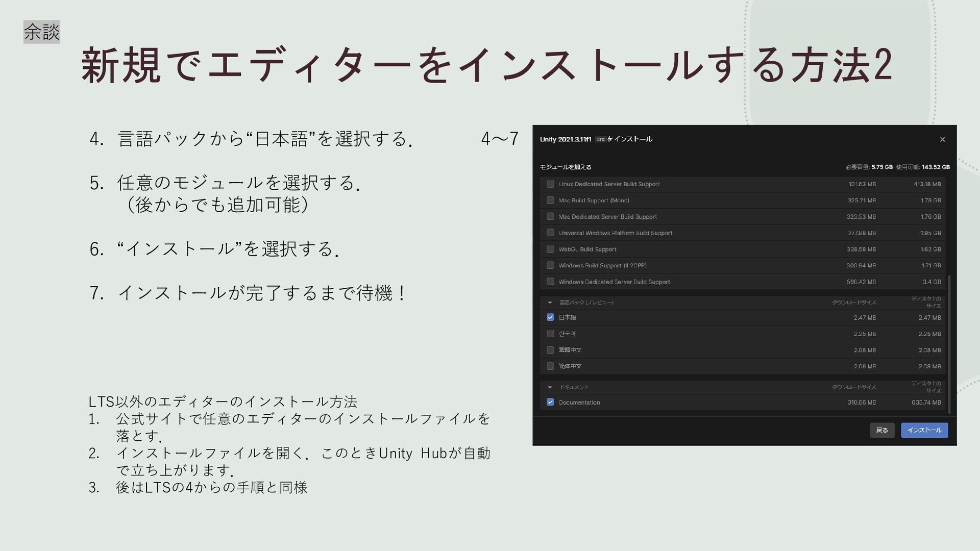Tick Windows Build Support (IL2CPP) checkbox
This screenshot has width=980, height=551.
550,265
